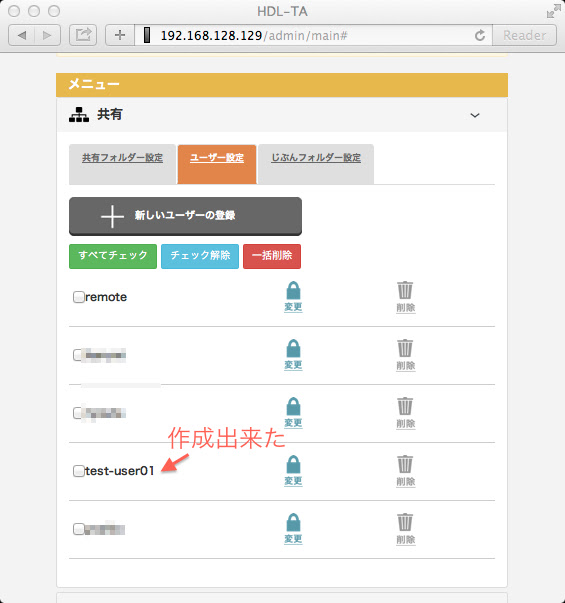Check the checkbox in row below test-user01

coord(78,529)
